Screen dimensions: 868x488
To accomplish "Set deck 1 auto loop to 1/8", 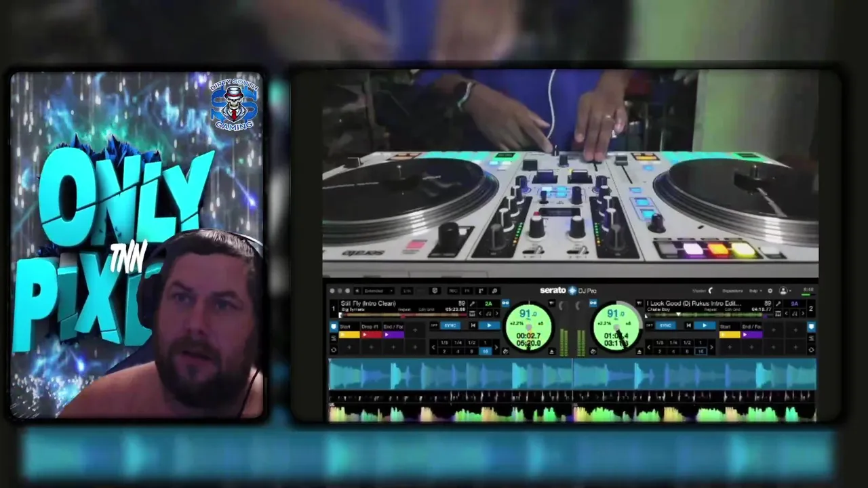I will (444, 342).
